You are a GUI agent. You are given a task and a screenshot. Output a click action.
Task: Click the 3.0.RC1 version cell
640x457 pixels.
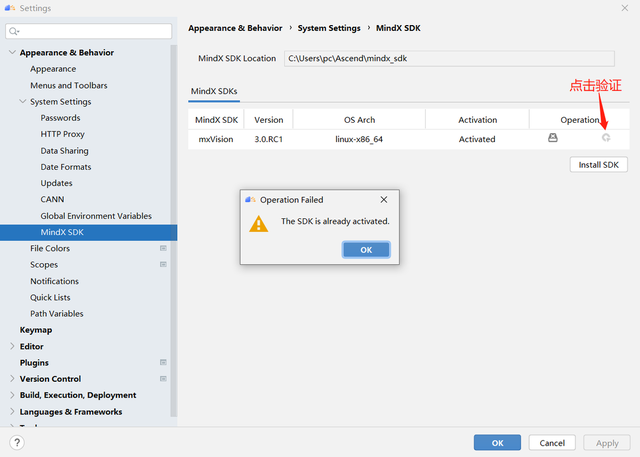coord(269,139)
